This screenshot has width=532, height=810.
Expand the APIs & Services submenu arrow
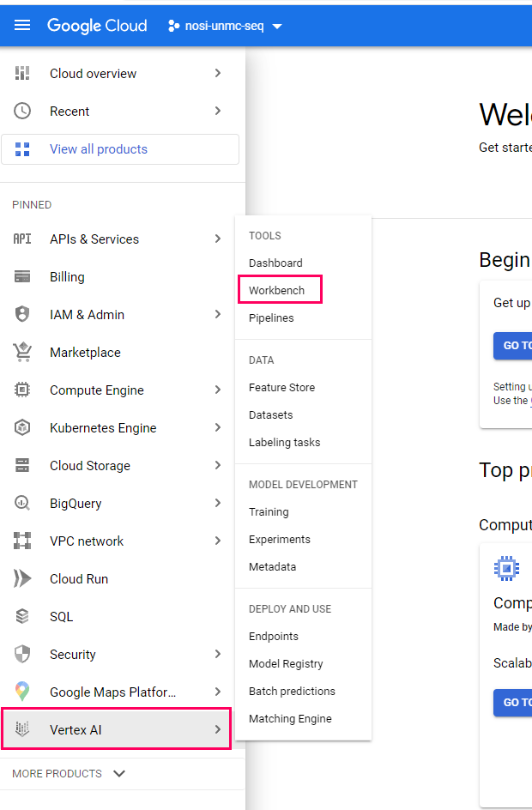click(x=217, y=239)
